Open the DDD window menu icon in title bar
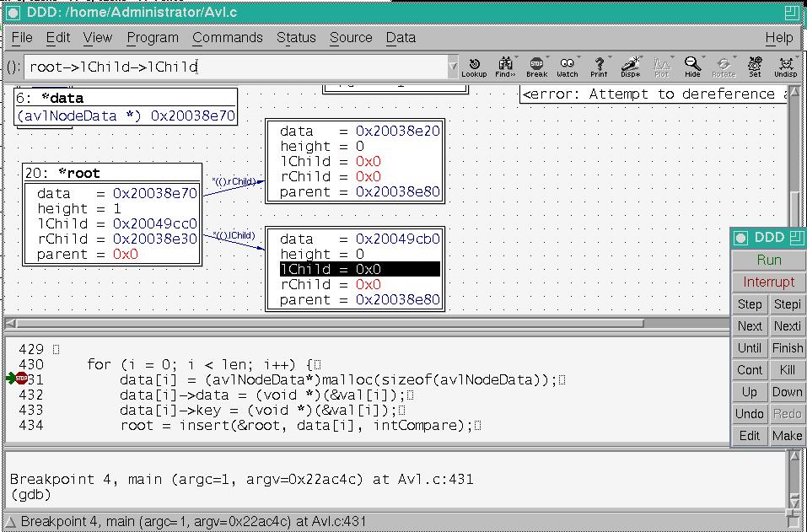 13,13
